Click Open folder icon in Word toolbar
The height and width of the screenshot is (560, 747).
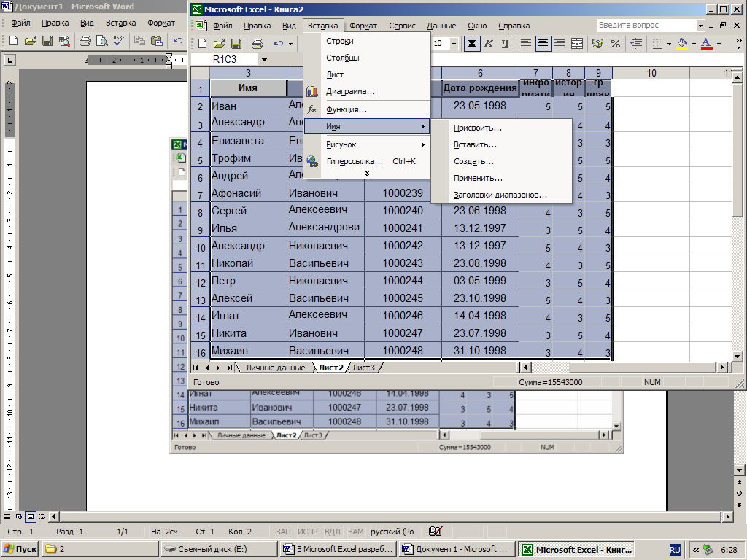pos(30,41)
